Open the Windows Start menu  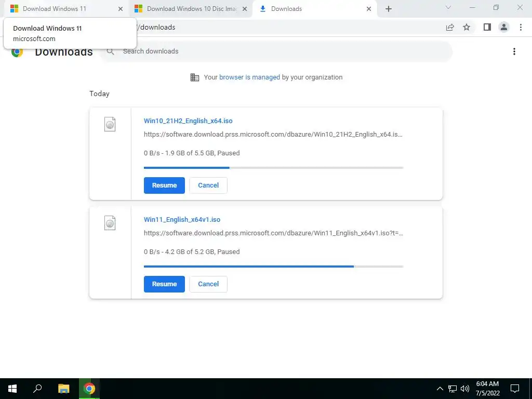coord(12,389)
